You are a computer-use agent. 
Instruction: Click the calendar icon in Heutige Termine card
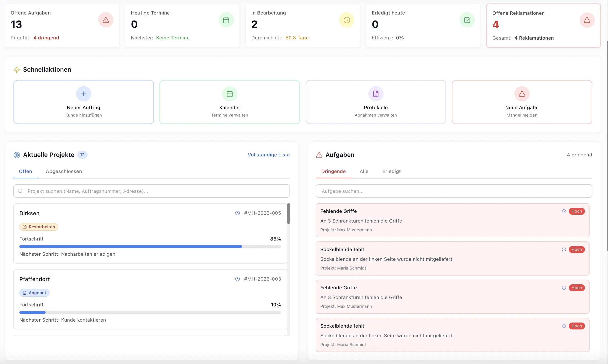(226, 20)
